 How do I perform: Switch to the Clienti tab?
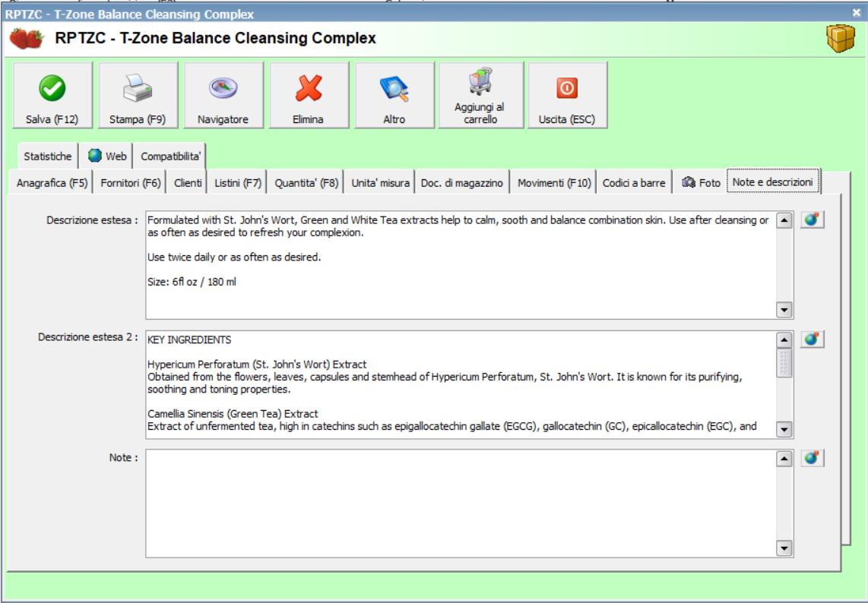point(188,182)
